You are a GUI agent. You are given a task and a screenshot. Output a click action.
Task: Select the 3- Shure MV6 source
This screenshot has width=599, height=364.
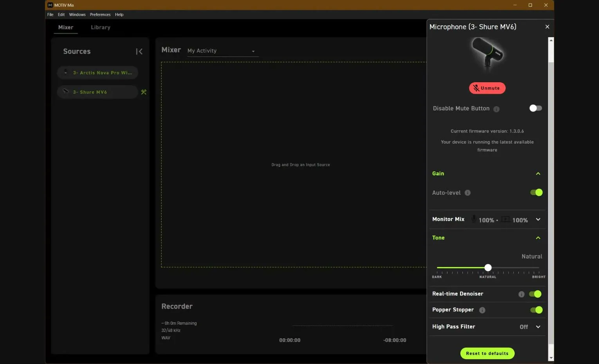click(97, 92)
